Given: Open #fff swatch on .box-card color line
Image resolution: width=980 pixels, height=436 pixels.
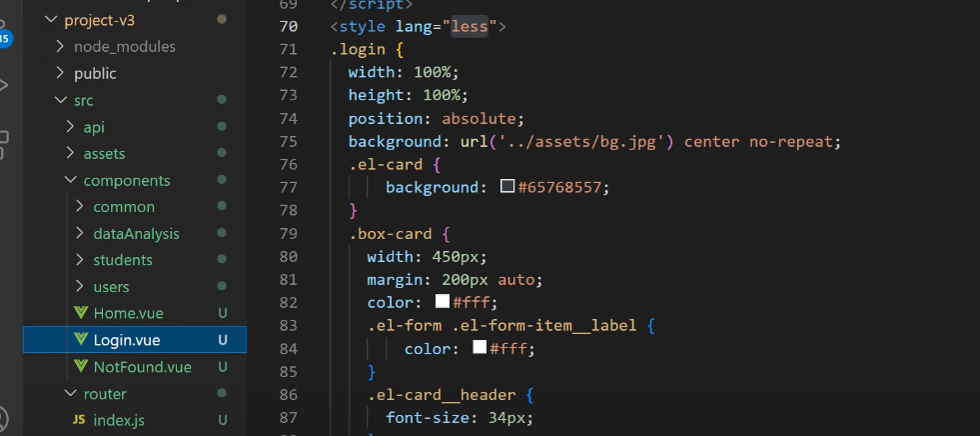Looking at the screenshot, I should (443, 302).
